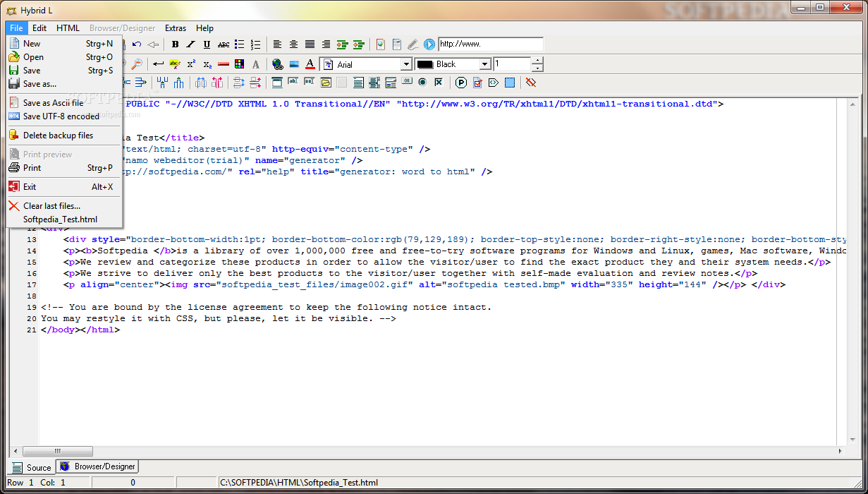Insert a bulleted list
Viewport: 868px width, 494px height.
(x=240, y=44)
